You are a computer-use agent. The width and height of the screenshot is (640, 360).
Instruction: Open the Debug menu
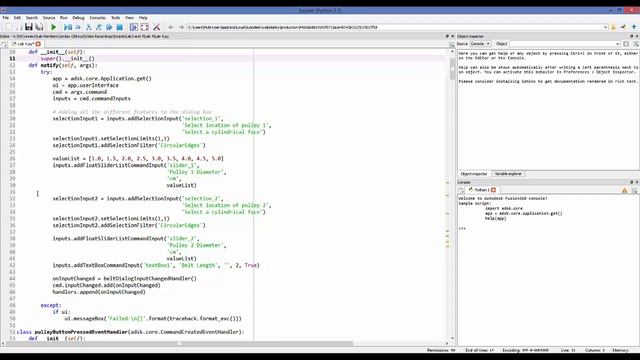coord(78,18)
